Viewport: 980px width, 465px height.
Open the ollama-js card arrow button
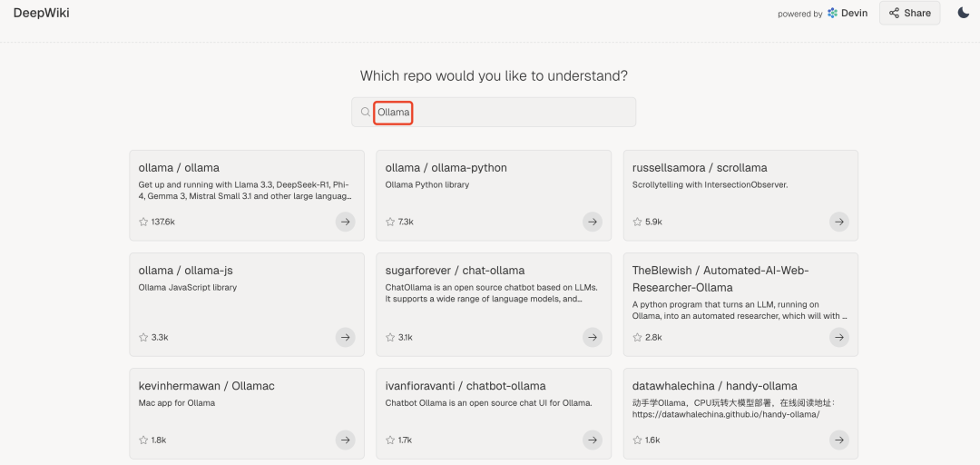(345, 337)
